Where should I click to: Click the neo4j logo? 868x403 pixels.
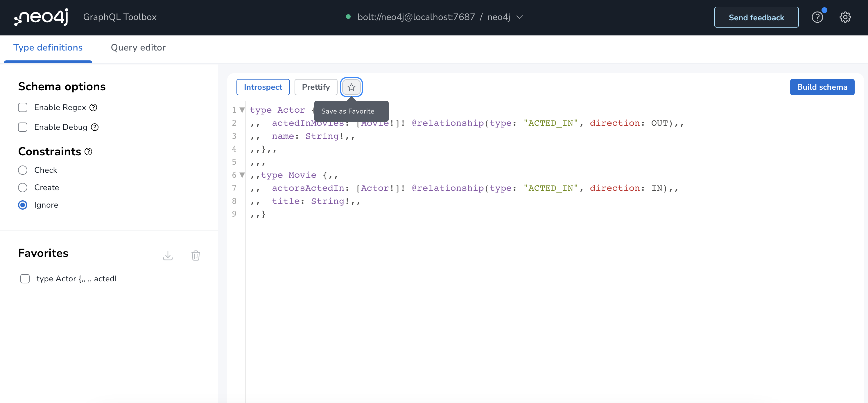41,17
